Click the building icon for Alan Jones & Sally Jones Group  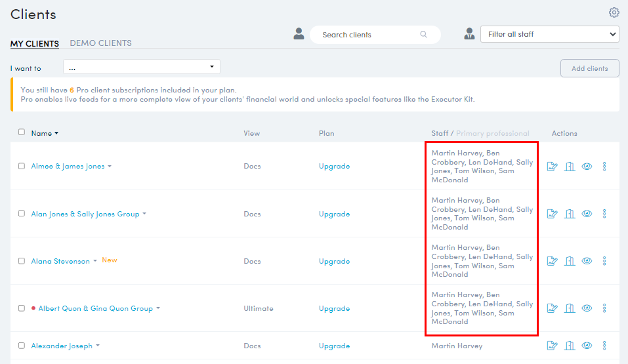pyautogui.click(x=570, y=213)
